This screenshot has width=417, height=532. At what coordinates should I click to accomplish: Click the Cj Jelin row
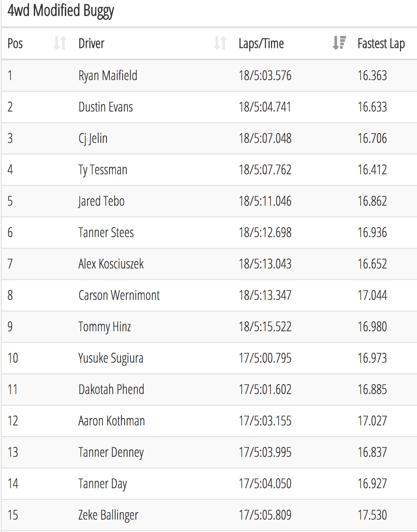[x=209, y=138]
